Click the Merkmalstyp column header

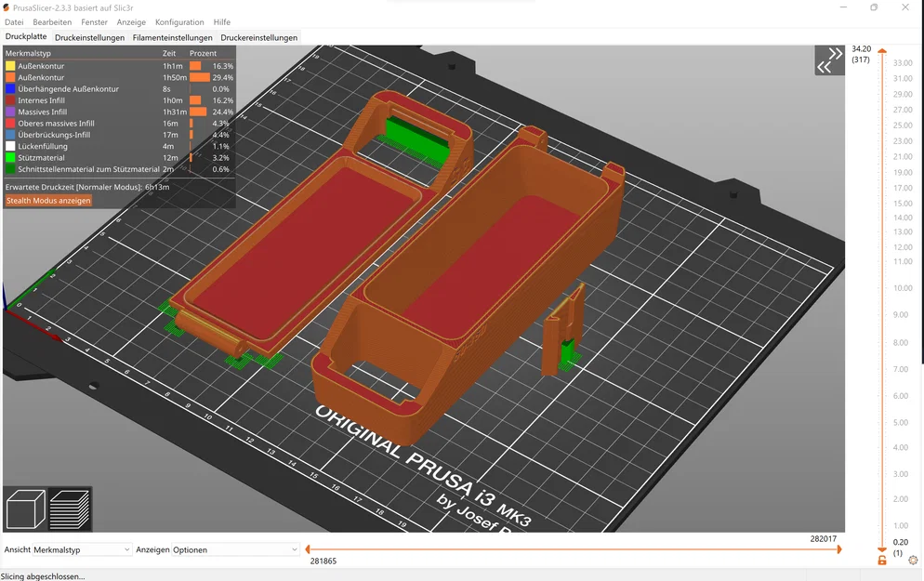pyautogui.click(x=28, y=53)
